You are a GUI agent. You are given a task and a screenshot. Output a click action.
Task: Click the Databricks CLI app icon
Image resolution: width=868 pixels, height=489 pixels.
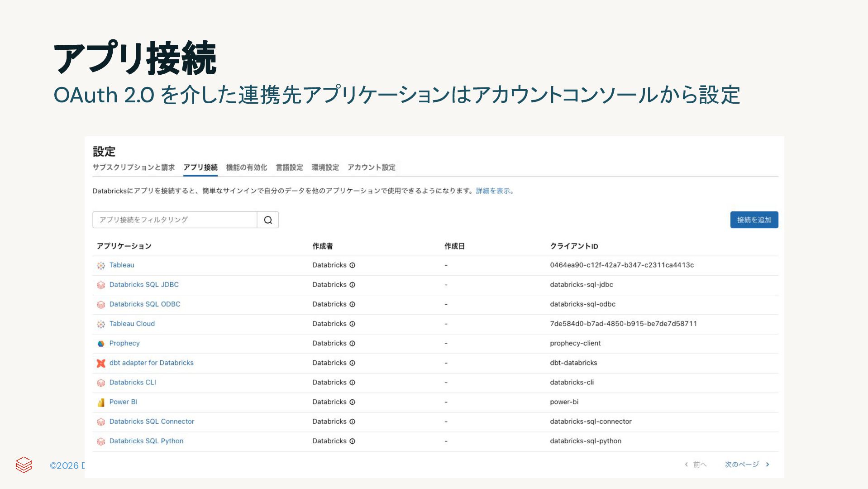coord(101,383)
